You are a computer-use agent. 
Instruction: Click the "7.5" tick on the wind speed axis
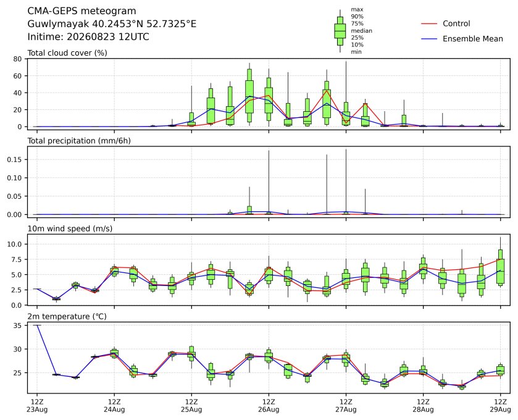17,259
